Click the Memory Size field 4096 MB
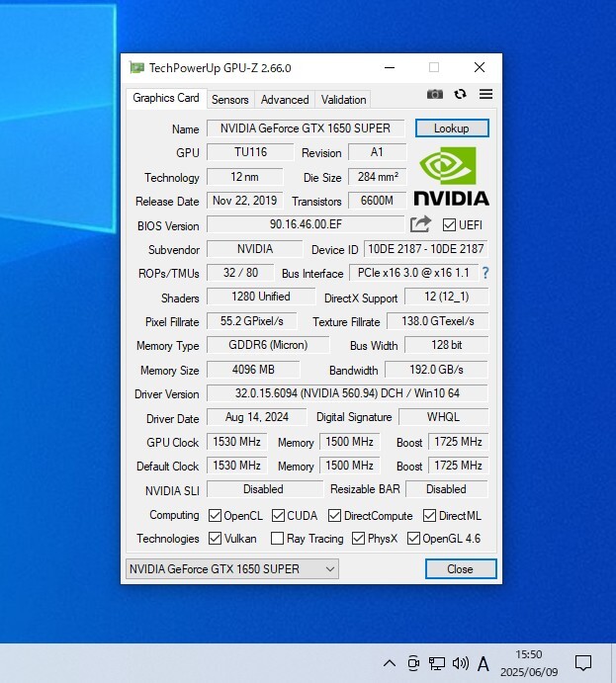The width and height of the screenshot is (616, 683). tap(253, 370)
